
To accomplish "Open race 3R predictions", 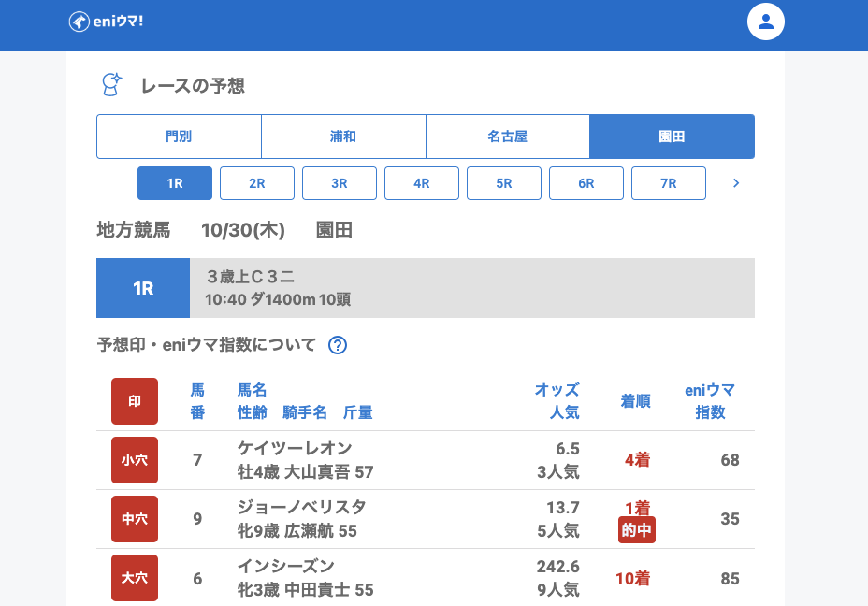I will 340,183.
